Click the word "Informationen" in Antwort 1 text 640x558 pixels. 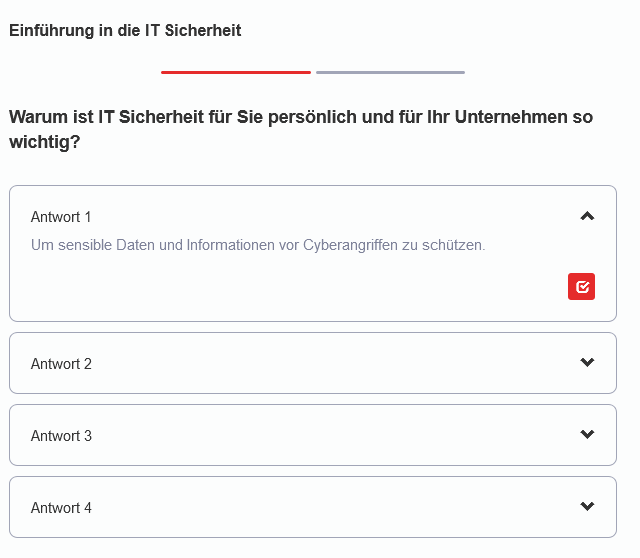coord(231,245)
